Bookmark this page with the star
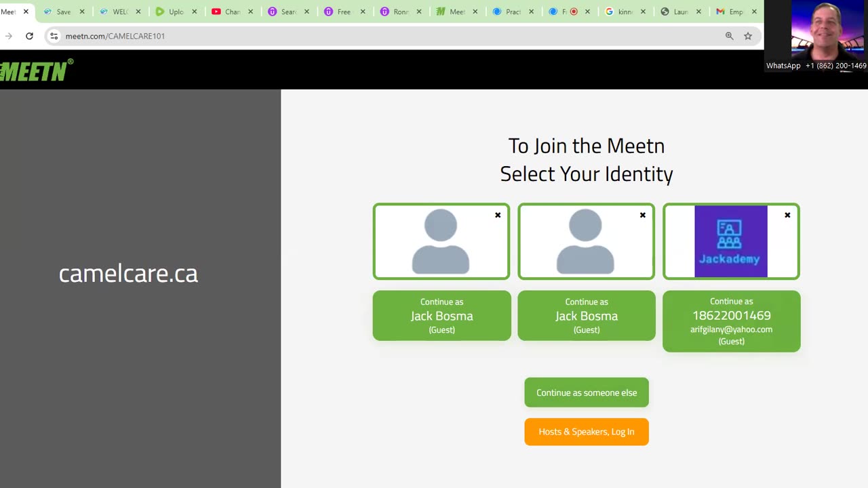868x488 pixels. 748,36
